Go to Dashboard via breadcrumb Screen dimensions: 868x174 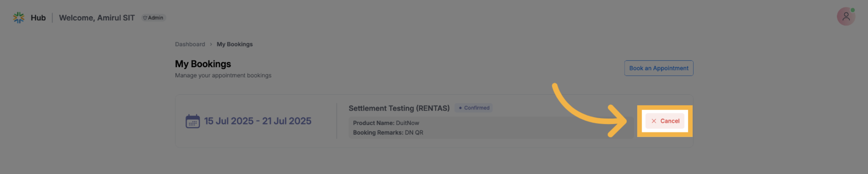[190, 44]
